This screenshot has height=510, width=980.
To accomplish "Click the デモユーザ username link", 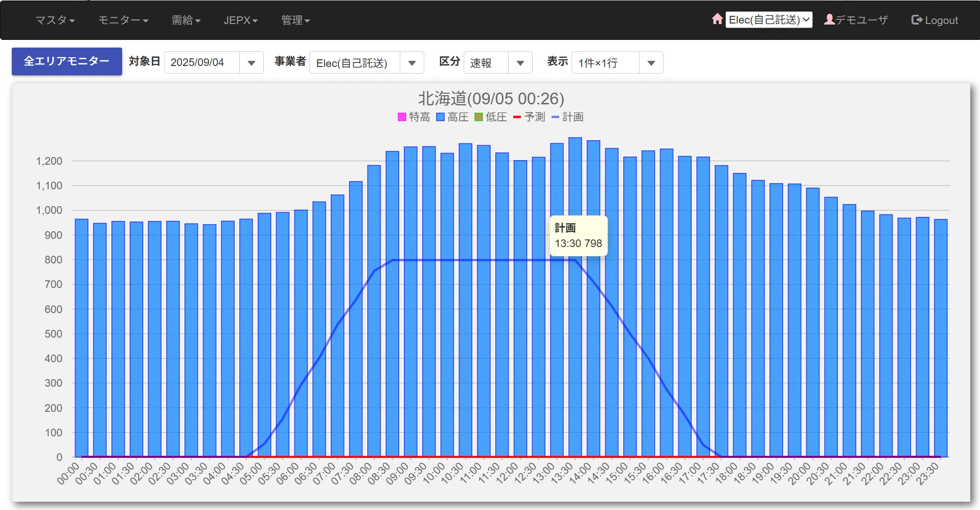I will 861,20.
